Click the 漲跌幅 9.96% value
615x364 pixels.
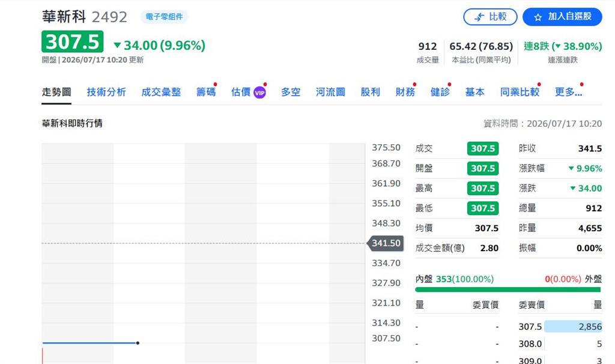click(585, 169)
